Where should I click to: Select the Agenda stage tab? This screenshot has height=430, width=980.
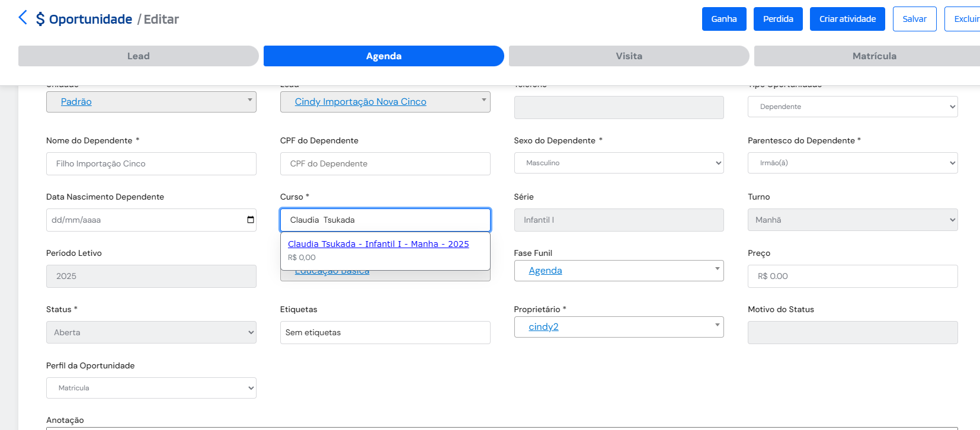click(384, 56)
